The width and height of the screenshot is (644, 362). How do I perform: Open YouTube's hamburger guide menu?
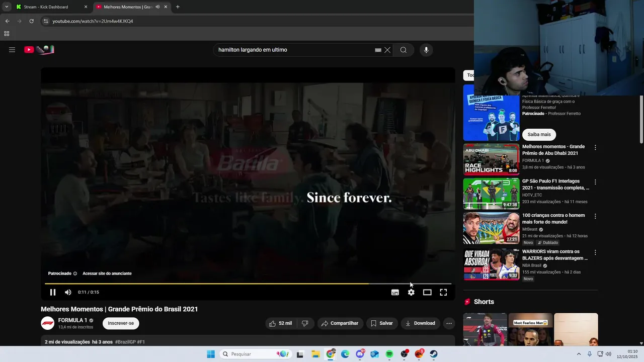(x=12, y=50)
